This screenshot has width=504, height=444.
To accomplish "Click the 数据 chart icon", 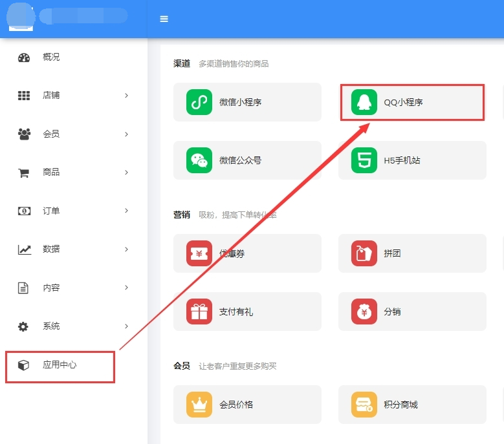I will (25, 249).
